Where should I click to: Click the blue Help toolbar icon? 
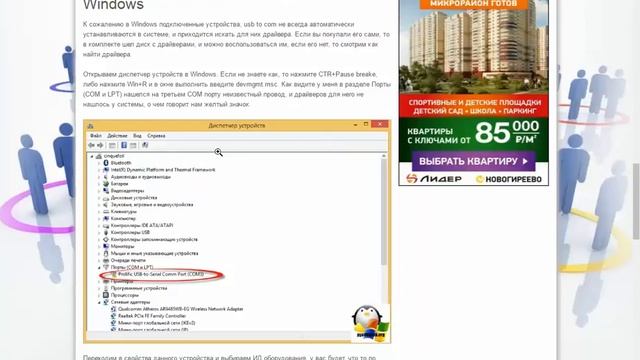pyautogui.click(x=124, y=145)
